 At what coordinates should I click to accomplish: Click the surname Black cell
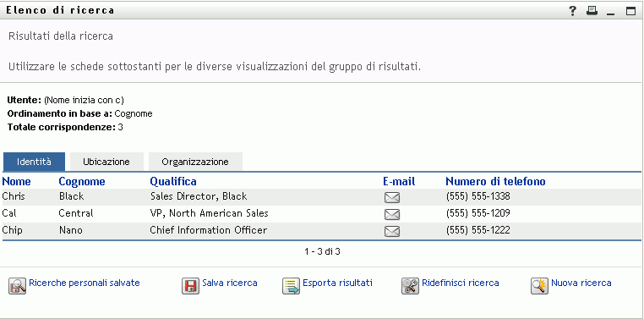(72, 196)
